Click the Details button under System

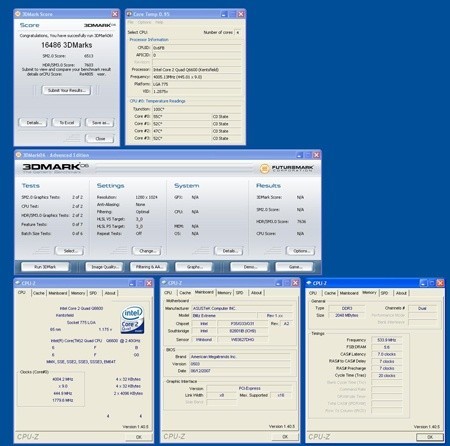coord(229,251)
